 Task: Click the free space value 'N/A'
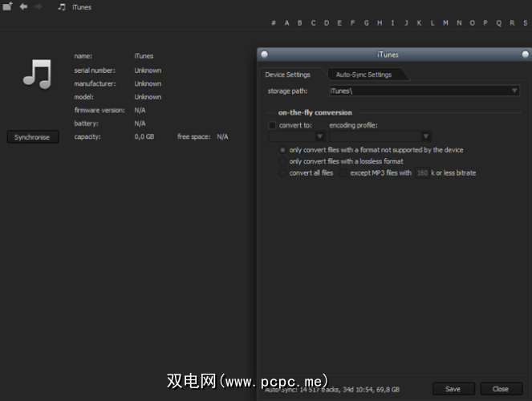(x=222, y=136)
